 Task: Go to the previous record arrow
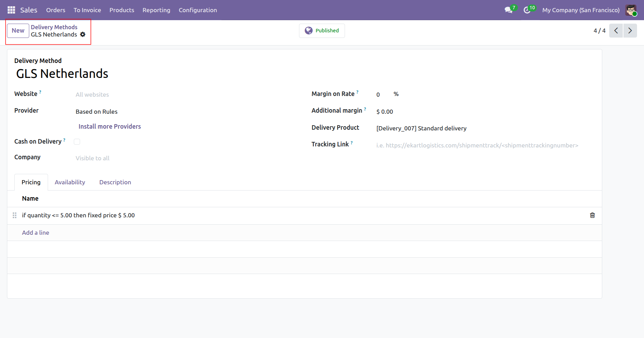click(x=616, y=31)
